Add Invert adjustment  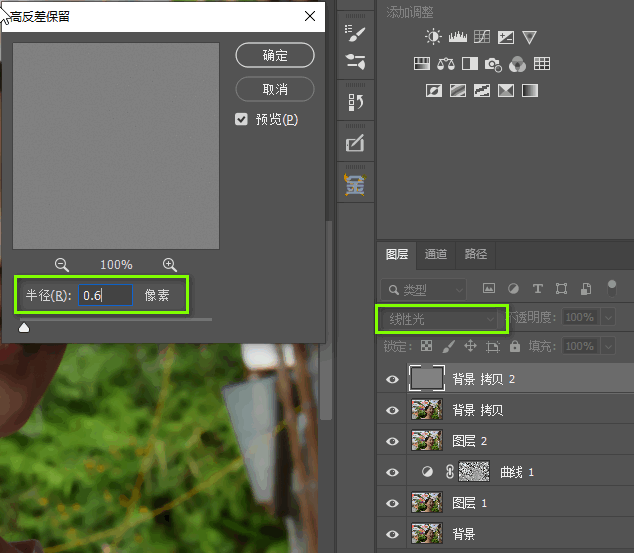[434, 91]
